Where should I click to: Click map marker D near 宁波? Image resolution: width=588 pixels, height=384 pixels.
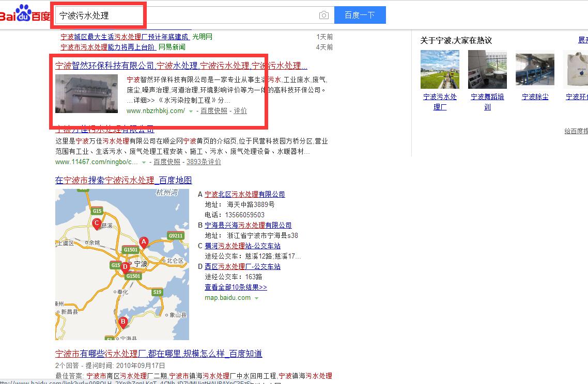tap(125, 267)
